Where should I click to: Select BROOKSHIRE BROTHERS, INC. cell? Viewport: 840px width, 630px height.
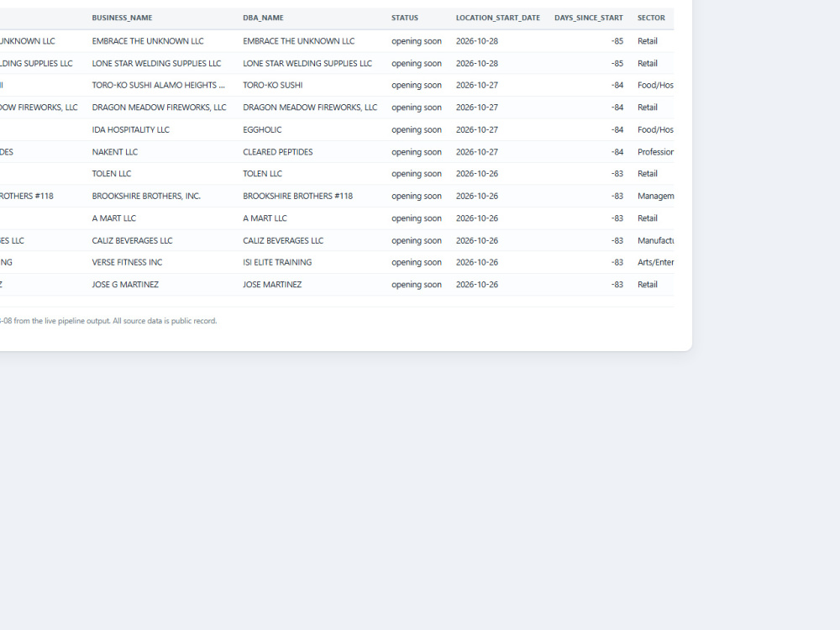(146, 196)
